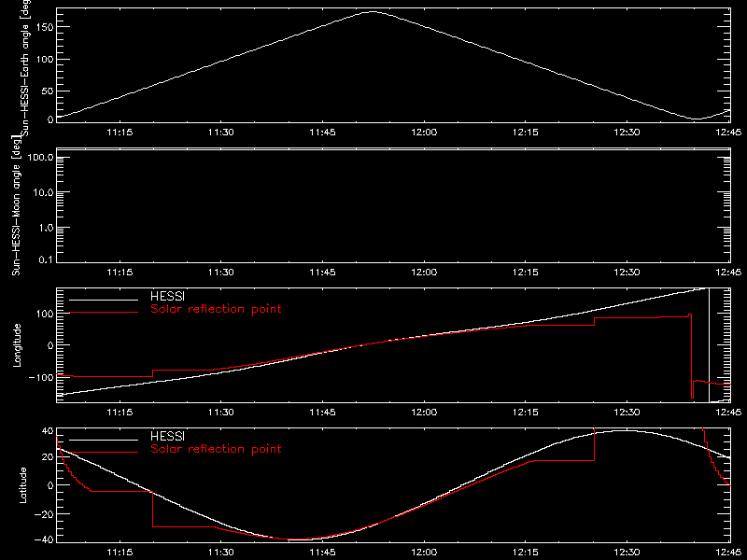Click HESSI legend text in Longitude panel

point(167,296)
